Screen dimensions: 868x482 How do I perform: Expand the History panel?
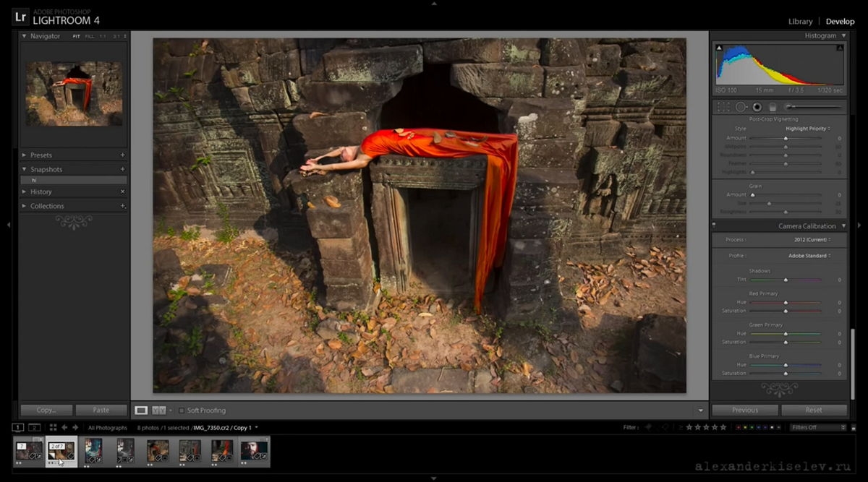click(x=24, y=191)
